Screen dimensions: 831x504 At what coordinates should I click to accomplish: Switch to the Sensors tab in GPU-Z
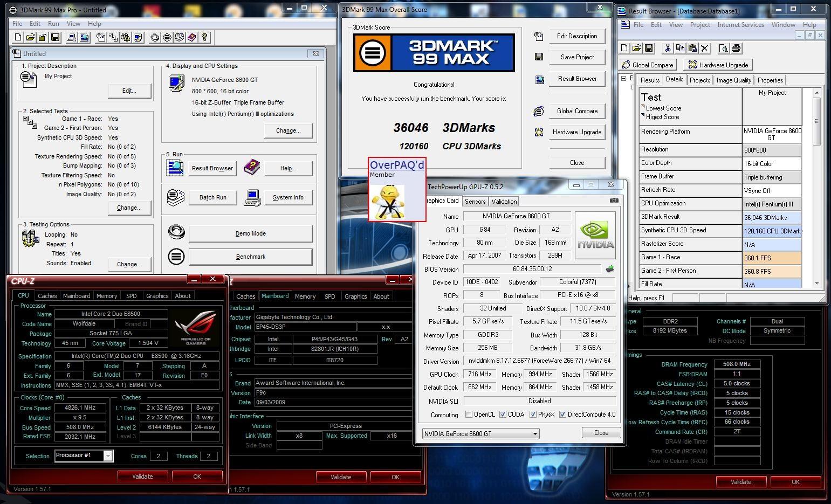pos(475,201)
